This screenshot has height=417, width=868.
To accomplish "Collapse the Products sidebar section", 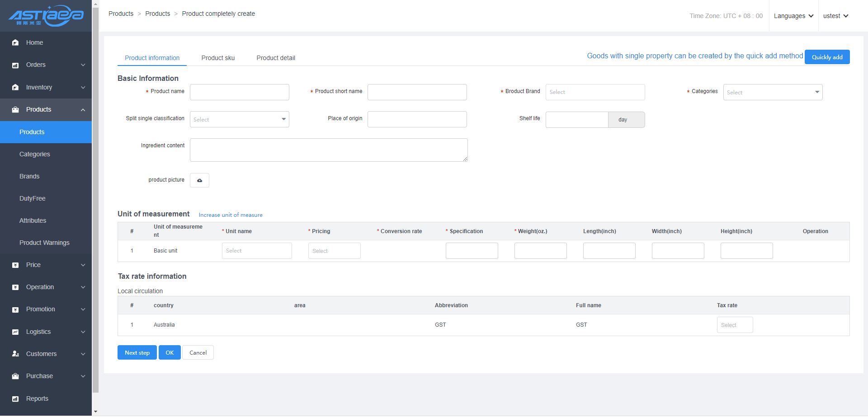I will (83, 110).
